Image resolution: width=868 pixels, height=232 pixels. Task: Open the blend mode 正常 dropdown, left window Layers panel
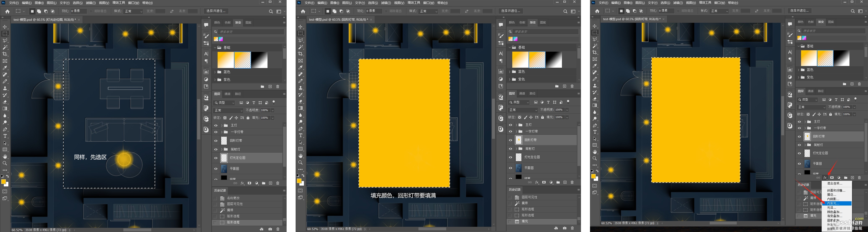click(x=228, y=110)
